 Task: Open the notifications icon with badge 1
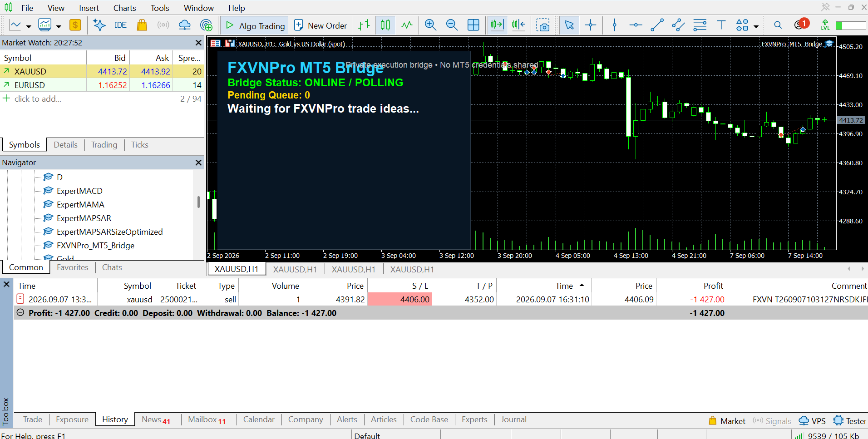[801, 24]
